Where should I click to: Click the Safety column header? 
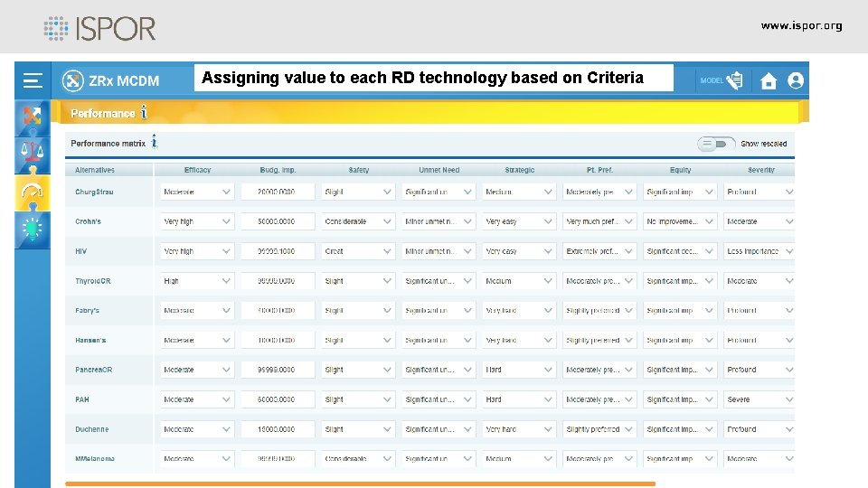(x=359, y=170)
